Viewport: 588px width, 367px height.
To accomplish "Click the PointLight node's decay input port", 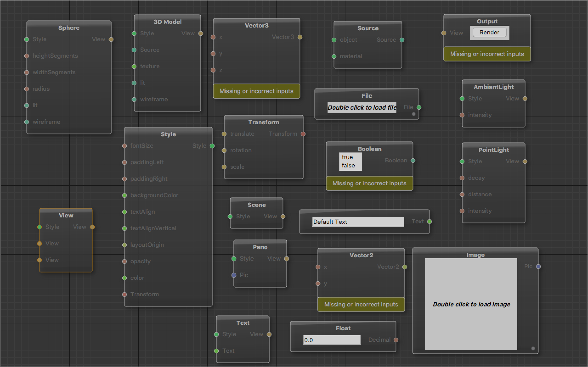I will [462, 178].
